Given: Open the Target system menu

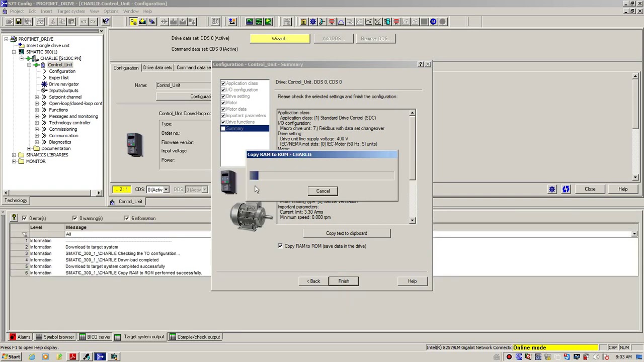Looking at the screenshot, I should [x=71, y=11].
